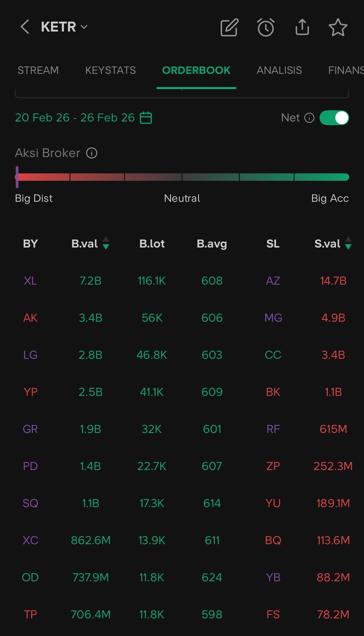Select the 20 Feb 26 - 26 Feb 26 date range

pos(75,118)
